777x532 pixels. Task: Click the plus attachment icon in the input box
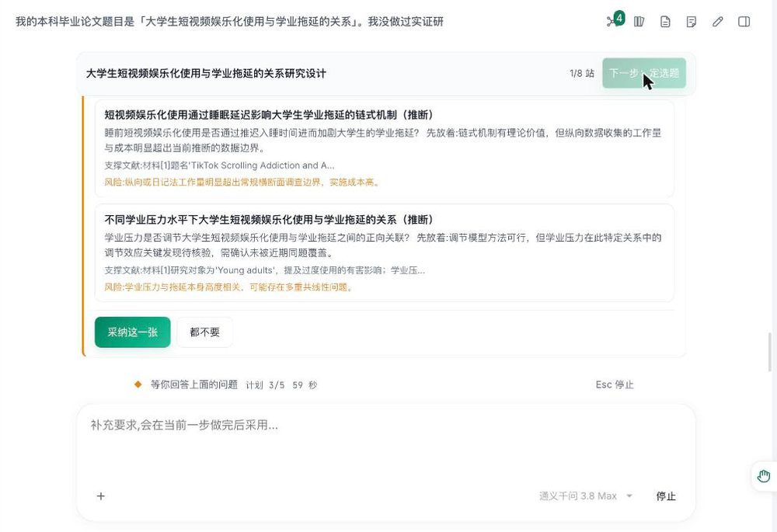[x=100, y=495]
